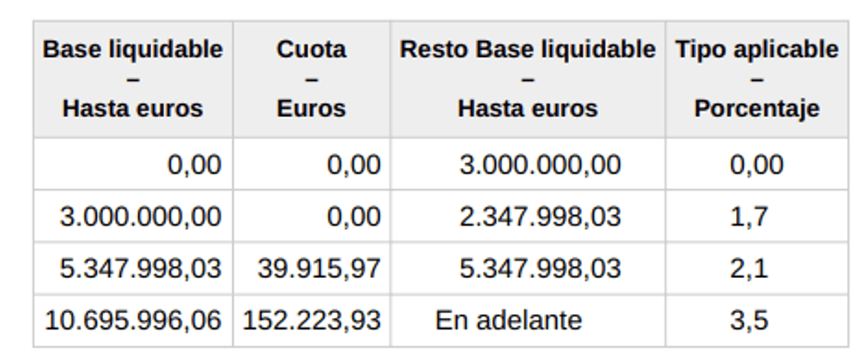Select the 2,1 percentage cell
Screen dimensions: 868x355
[757, 268]
